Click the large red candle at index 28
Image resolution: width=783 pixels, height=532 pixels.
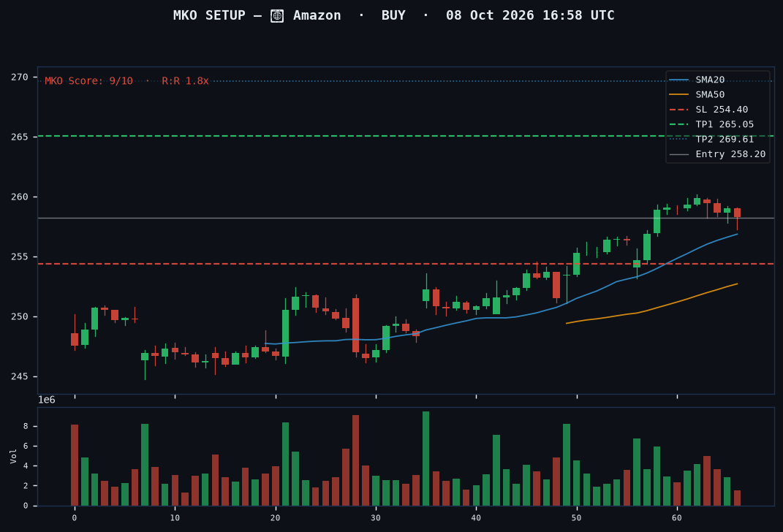click(355, 325)
